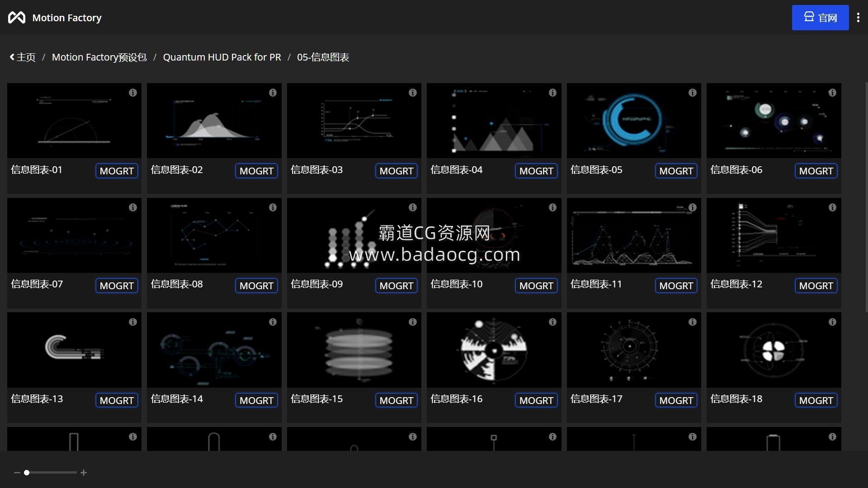The height and width of the screenshot is (488, 868).
Task: Open Motion Factory预设包 breadcrumb
Action: tap(99, 57)
